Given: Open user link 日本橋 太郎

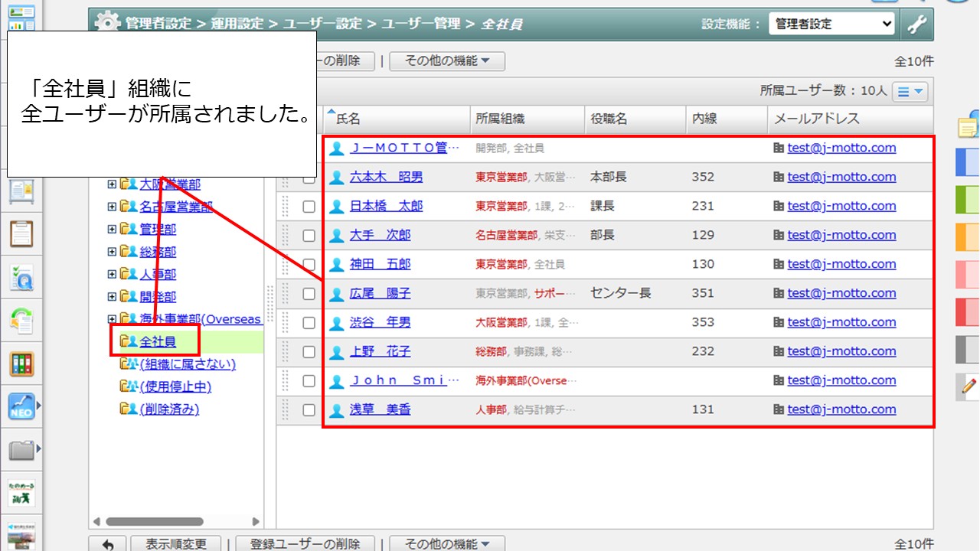Looking at the screenshot, I should click(x=386, y=206).
